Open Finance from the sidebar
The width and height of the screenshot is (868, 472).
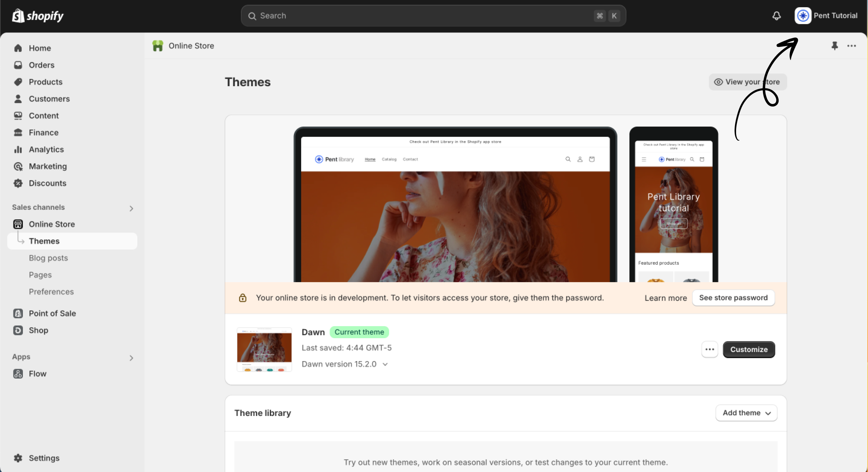(x=44, y=133)
